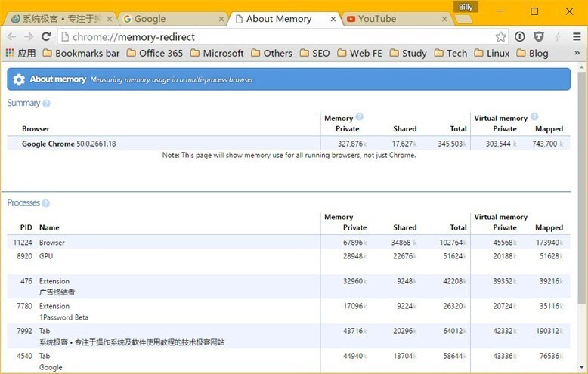The width and height of the screenshot is (588, 374).
Task: Open the Office 365 bookmark folder
Action: (x=155, y=53)
